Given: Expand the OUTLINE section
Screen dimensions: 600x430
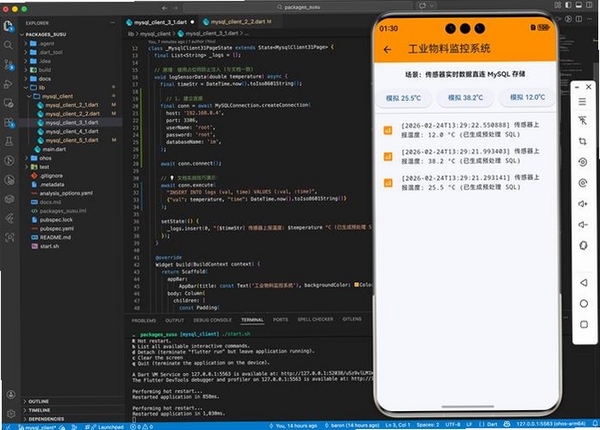Looking at the screenshot, I should (x=38, y=401).
